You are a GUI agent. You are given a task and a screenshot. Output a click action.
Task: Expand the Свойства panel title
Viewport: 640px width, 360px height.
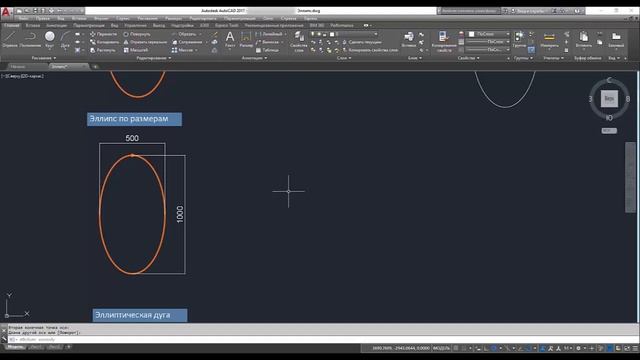coord(468,58)
